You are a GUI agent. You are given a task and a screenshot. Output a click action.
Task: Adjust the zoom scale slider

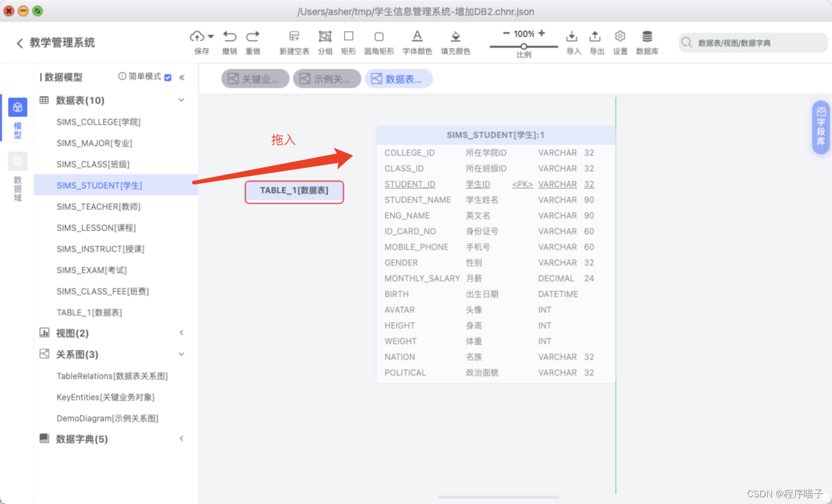(524, 46)
